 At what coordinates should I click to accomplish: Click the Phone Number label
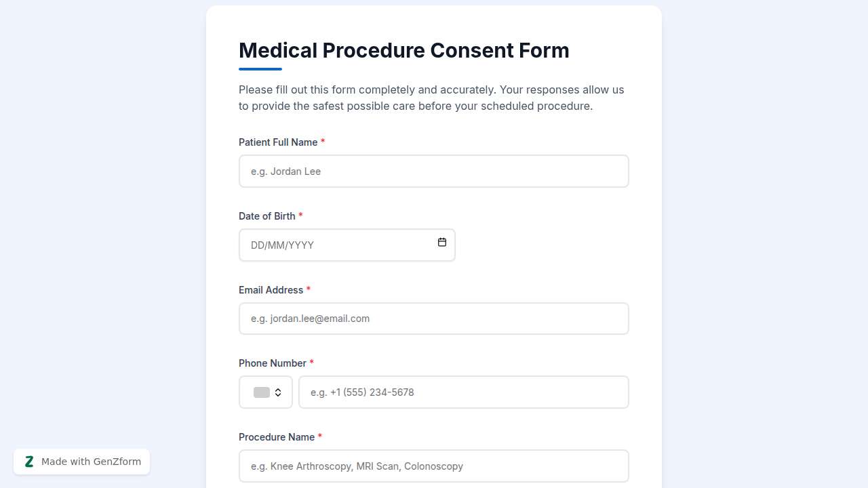click(x=273, y=363)
